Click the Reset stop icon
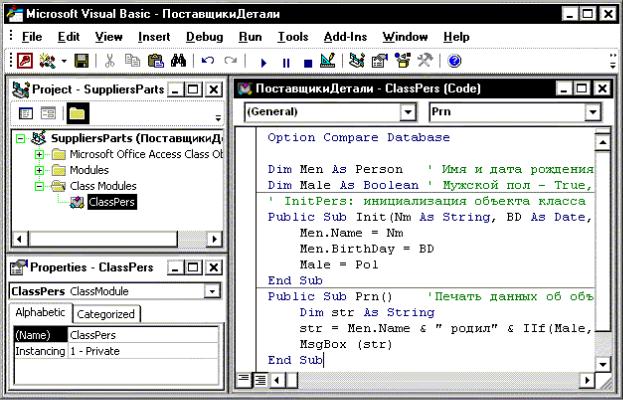Viewport: 623px width, 400px height. coord(308,63)
